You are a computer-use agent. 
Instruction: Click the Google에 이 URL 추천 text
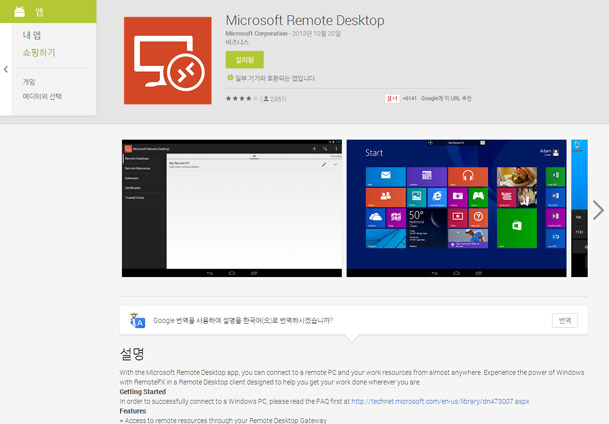pyautogui.click(x=446, y=99)
